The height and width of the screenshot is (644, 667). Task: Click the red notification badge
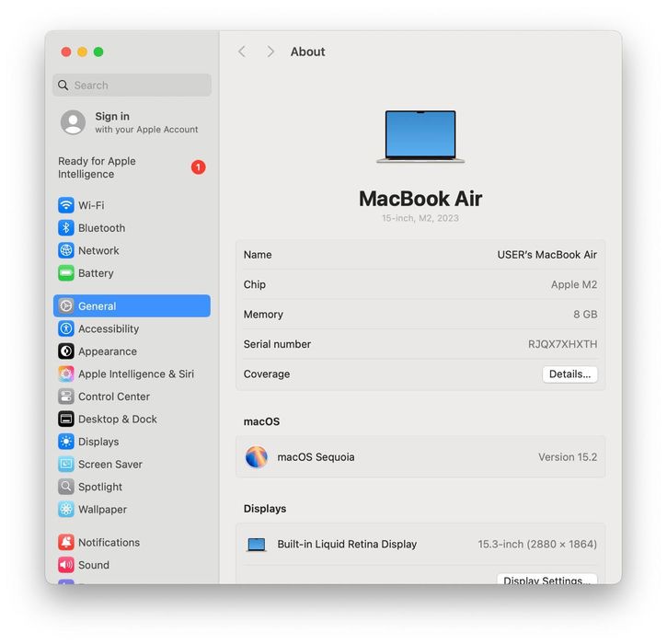(198, 167)
